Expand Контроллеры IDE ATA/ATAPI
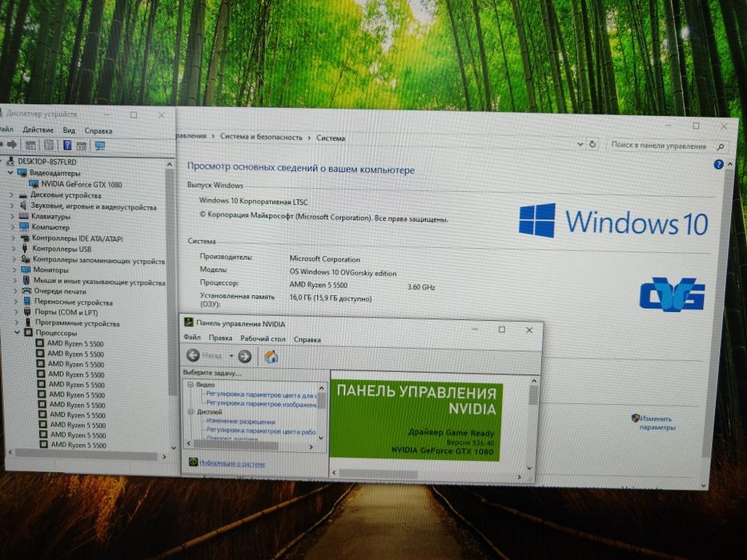Screen dimensions: 747x560 click(14, 237)
